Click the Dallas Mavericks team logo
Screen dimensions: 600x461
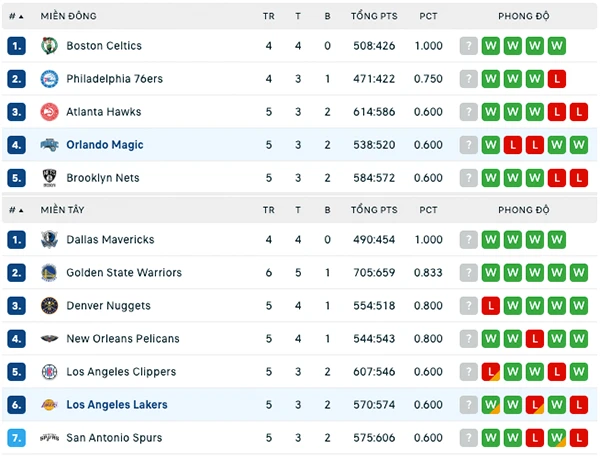point(49,239)
